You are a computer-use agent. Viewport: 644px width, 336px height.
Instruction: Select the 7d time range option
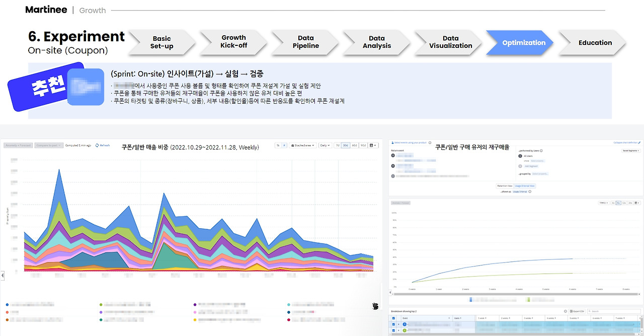pos(337,145)
